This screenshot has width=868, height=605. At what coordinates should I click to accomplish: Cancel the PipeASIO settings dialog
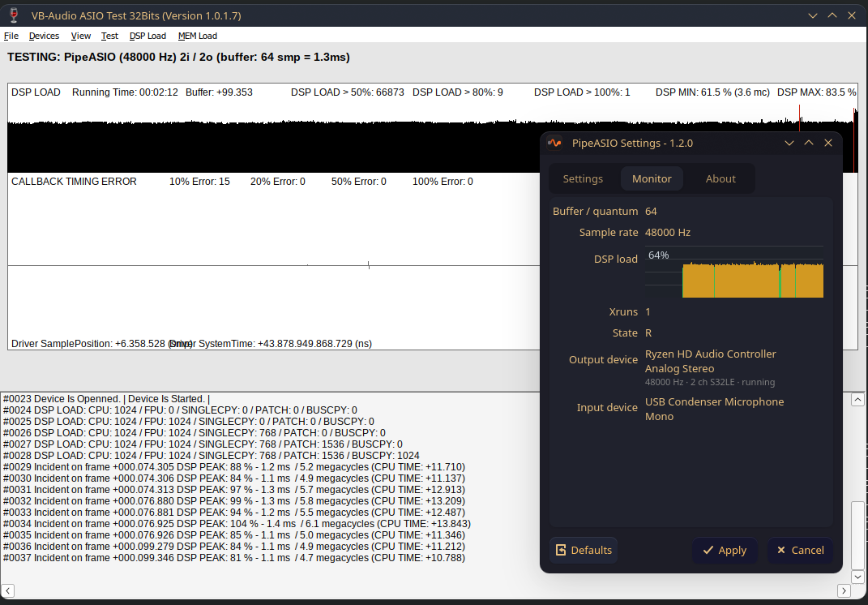point(800,550)
